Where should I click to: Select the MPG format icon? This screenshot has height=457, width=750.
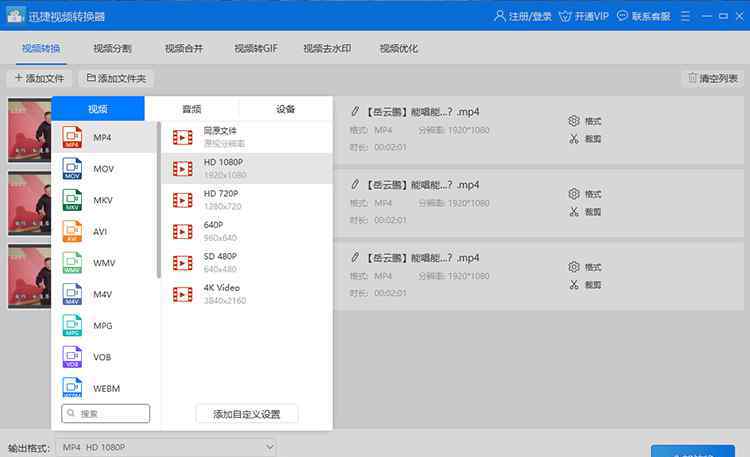pos(72,325)
